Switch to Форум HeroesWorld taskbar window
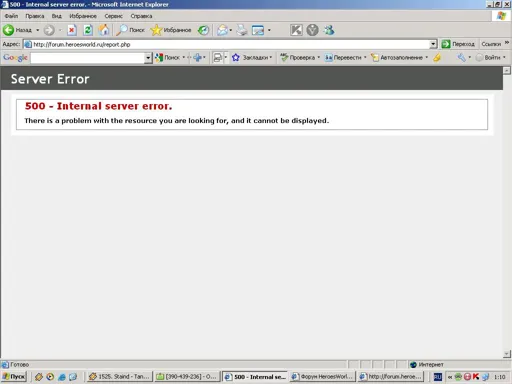This screenshot has width=512, height=384. point(323,377)
